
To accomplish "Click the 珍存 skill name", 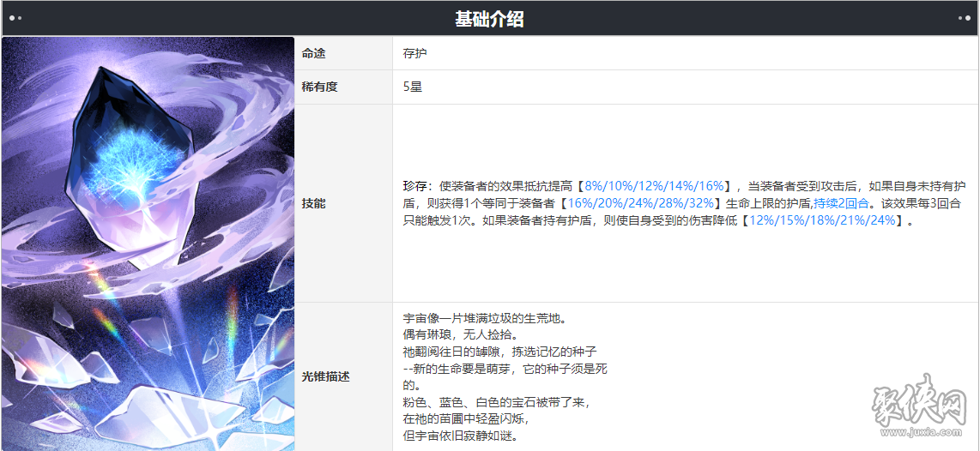I will 415,186.
